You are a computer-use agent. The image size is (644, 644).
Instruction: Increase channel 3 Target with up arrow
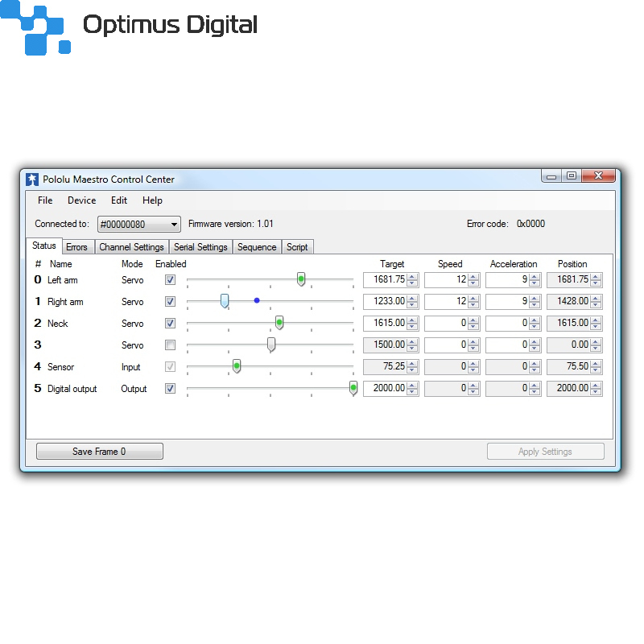[x=412, y=341]
